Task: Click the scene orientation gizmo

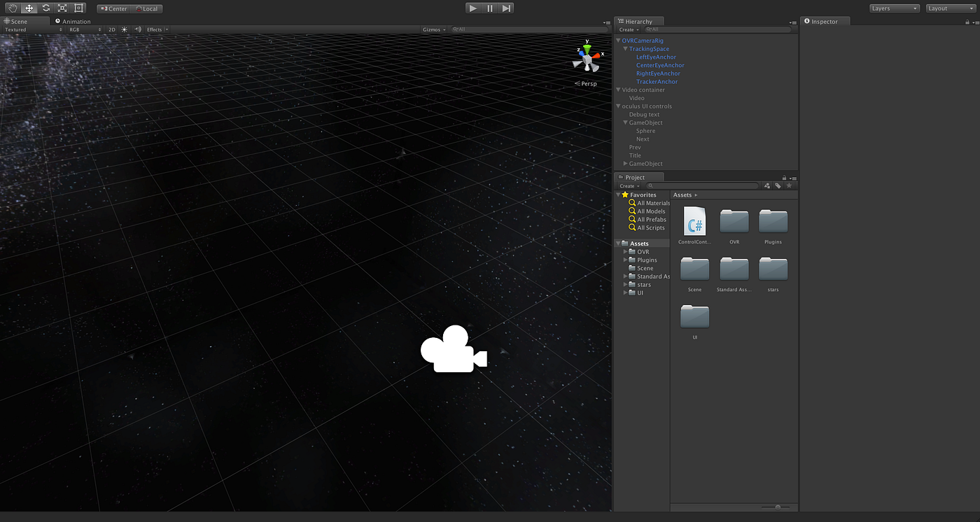Action: pyautogui.click(x=587, y=59)
